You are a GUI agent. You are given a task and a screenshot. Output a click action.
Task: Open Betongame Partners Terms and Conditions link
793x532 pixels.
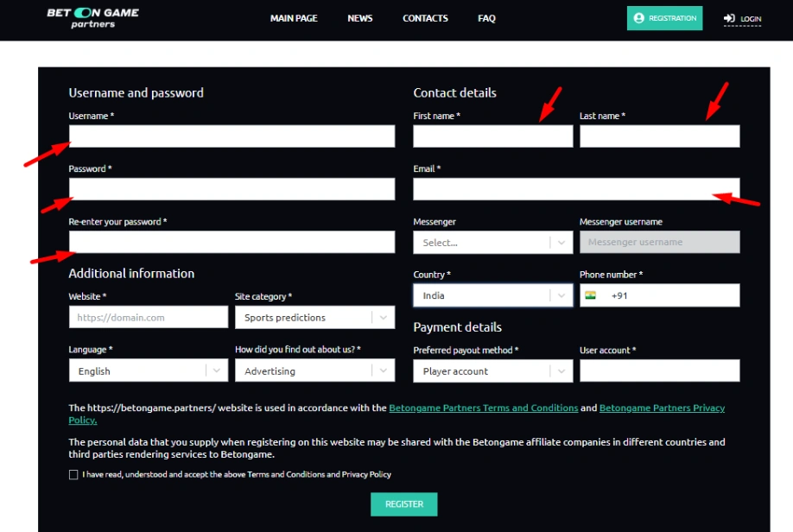point(483,408)
